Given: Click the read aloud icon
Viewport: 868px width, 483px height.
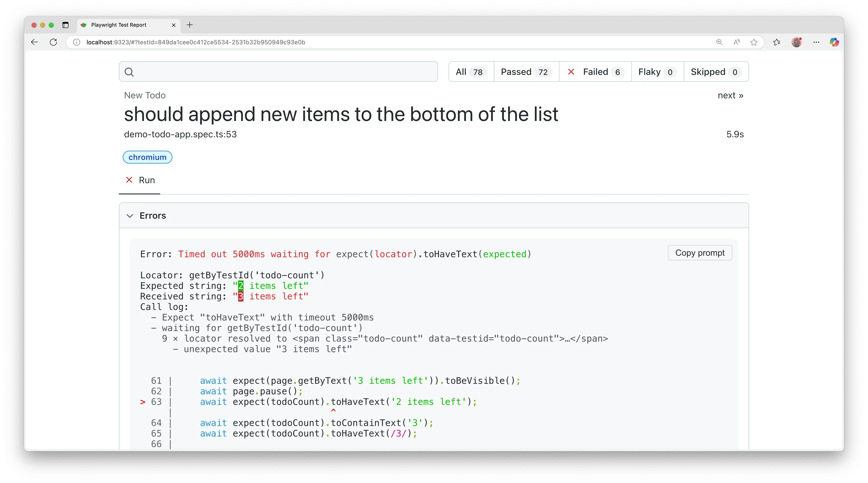Looking at the screenshot, I should click(737, 42).
